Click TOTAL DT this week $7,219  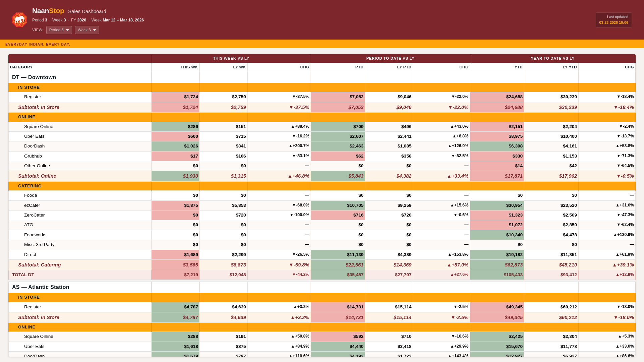pyautogui.click(x=175, y=275)
